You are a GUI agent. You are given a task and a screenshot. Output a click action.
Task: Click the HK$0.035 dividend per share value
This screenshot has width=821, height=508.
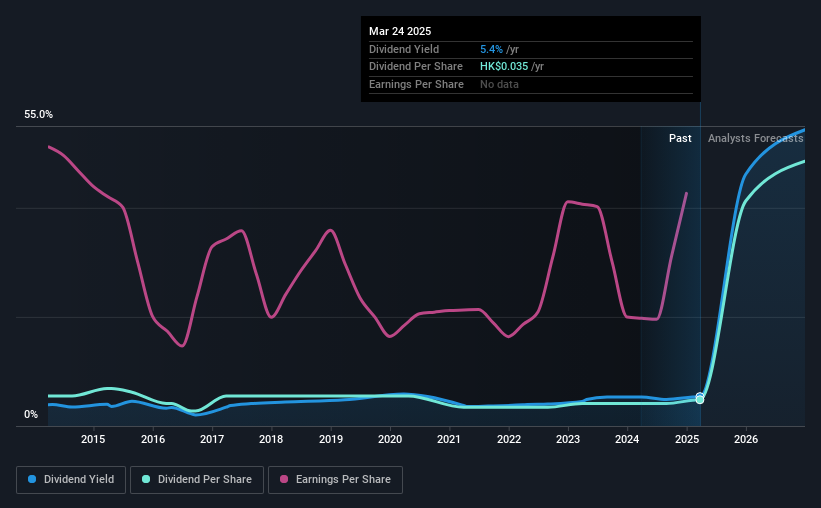(x=504, y=67)
